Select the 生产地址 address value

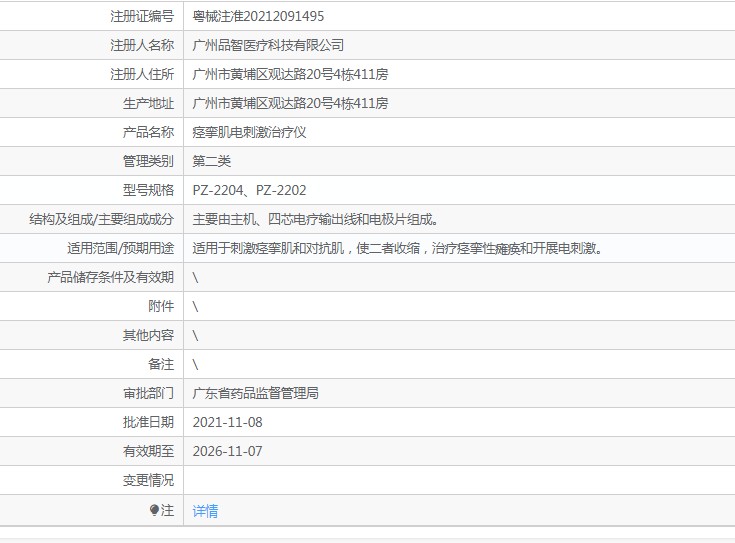290,103
